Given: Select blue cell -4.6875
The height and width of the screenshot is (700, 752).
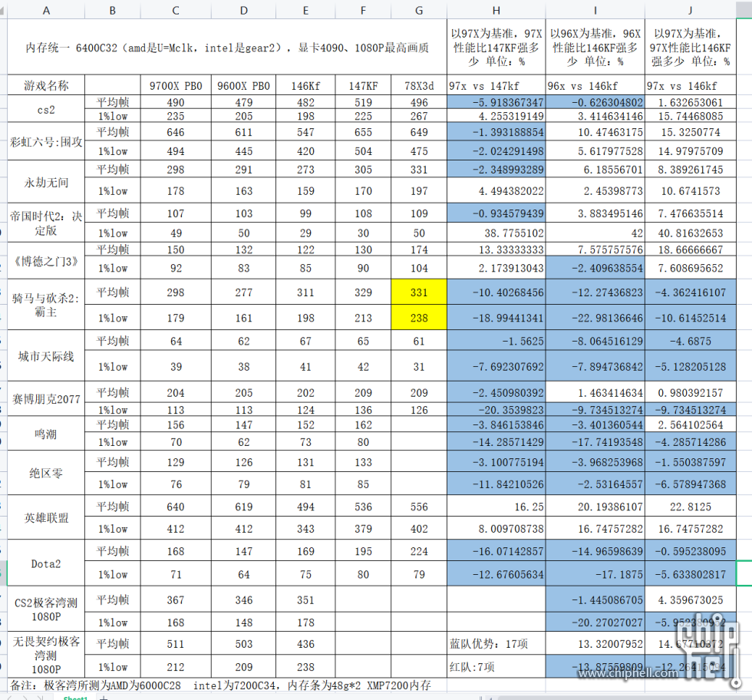Looking at the screenshot, I should (x=690, y=341).
